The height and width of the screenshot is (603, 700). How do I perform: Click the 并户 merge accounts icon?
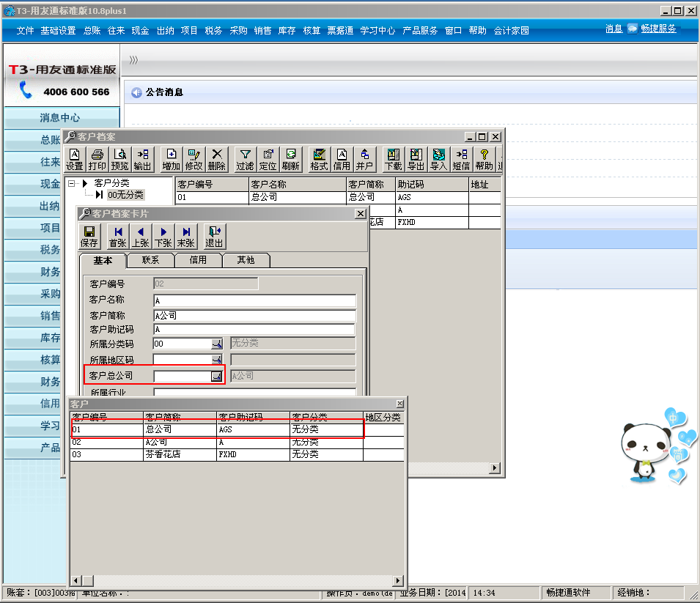tap(364, 159)
